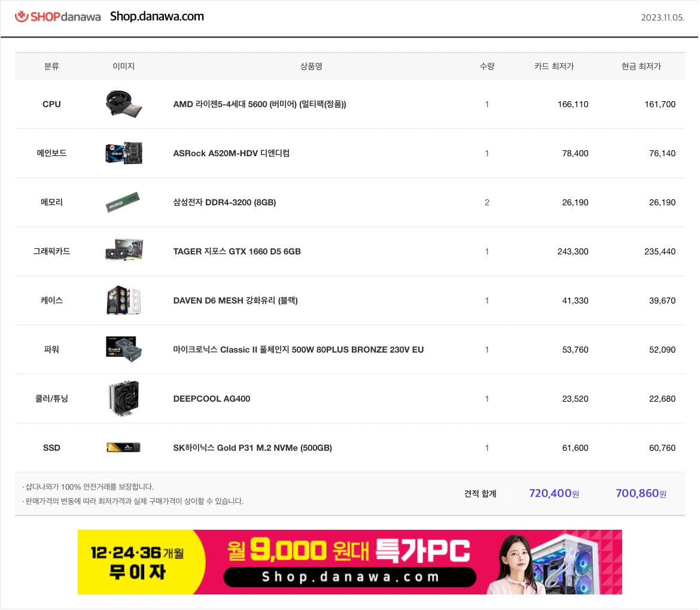700x610 pixels.
Task: Click the 현금 최저가 column header
Action: point(641,66)
